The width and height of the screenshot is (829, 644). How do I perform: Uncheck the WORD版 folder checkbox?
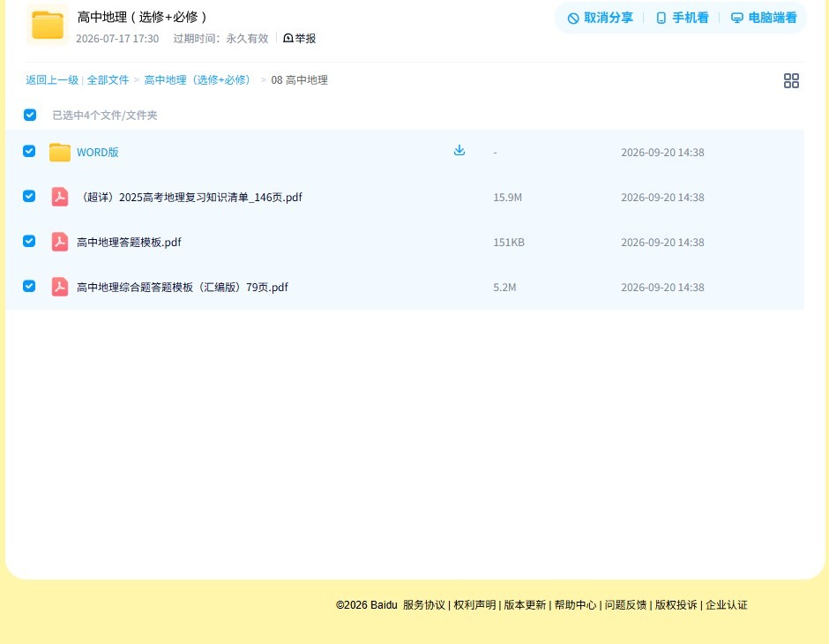(x=29, y=151)
